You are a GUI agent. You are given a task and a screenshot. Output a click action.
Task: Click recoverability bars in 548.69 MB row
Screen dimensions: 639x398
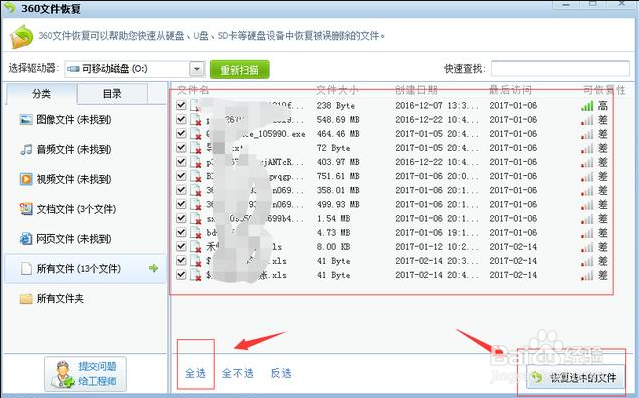tap(587, 120)
